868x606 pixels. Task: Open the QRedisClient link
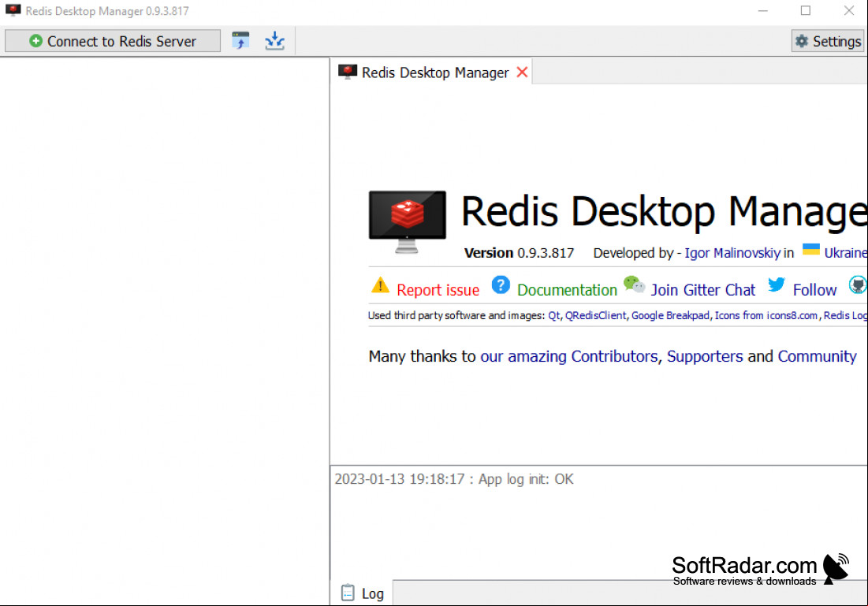596,315
